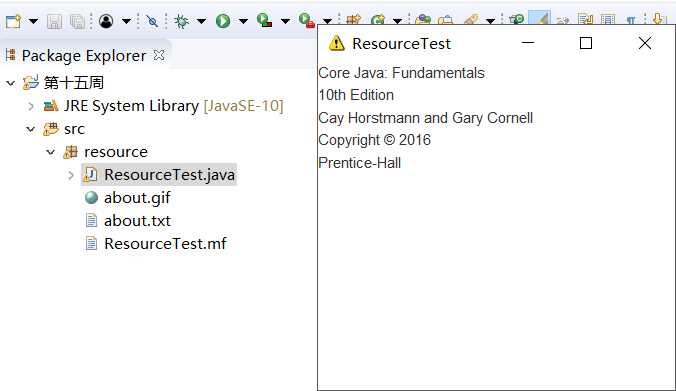Select about.txt file
This screenshot has height=391, width=676.
[137, 221]
